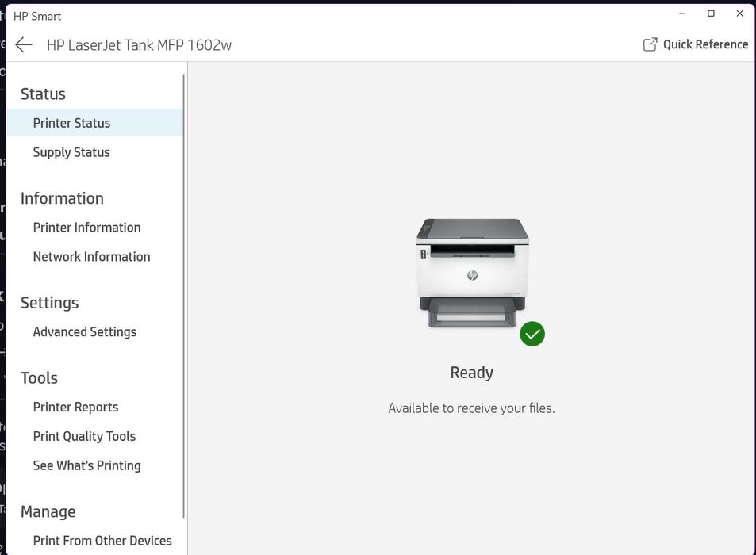Open Print From Other Devices
The height and width of the screenshot is (555, 756).
click(x=102, y=541)
